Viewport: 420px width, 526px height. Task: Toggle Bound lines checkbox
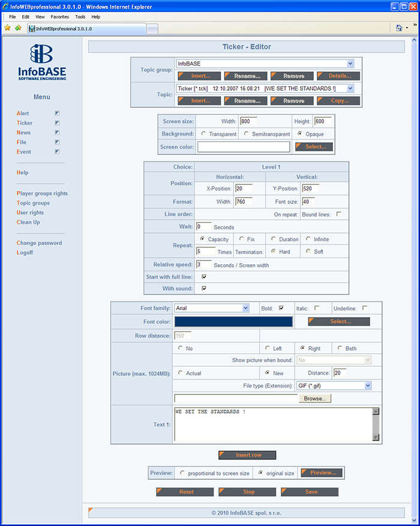pyautogui.click(x=338, y=214)
